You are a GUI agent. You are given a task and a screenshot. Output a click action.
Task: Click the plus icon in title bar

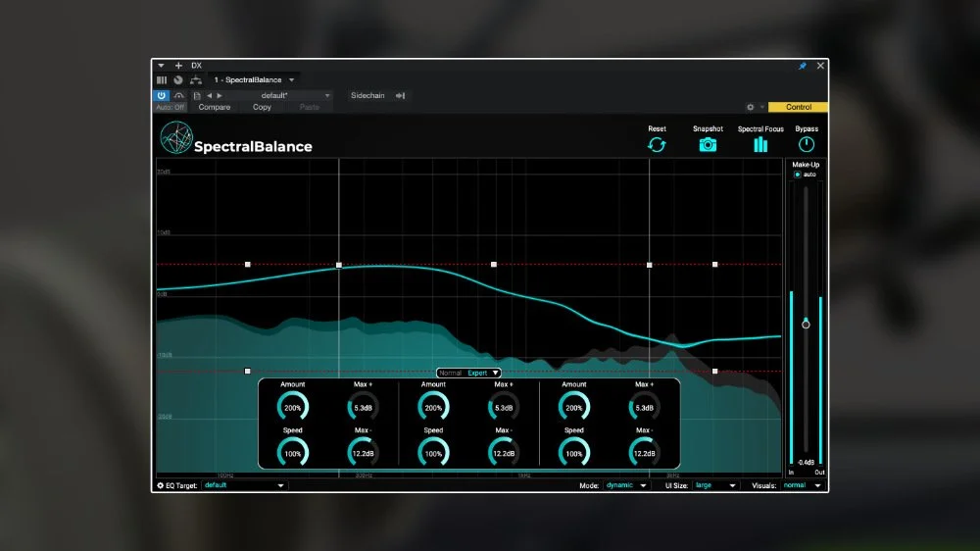click(178, 66)
